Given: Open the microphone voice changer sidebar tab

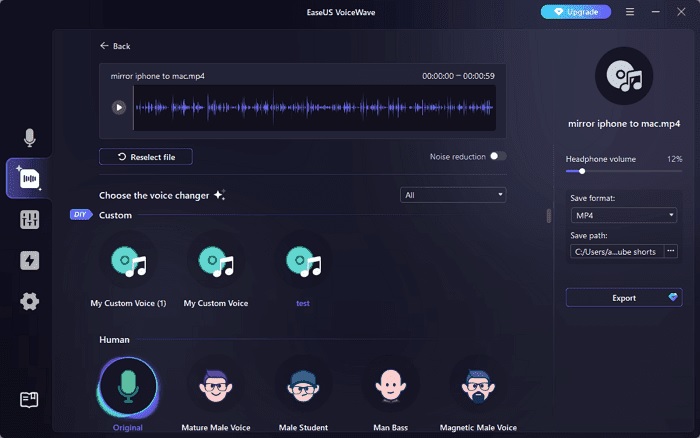Looking at the screenshot, I should [x=30, y=138].
